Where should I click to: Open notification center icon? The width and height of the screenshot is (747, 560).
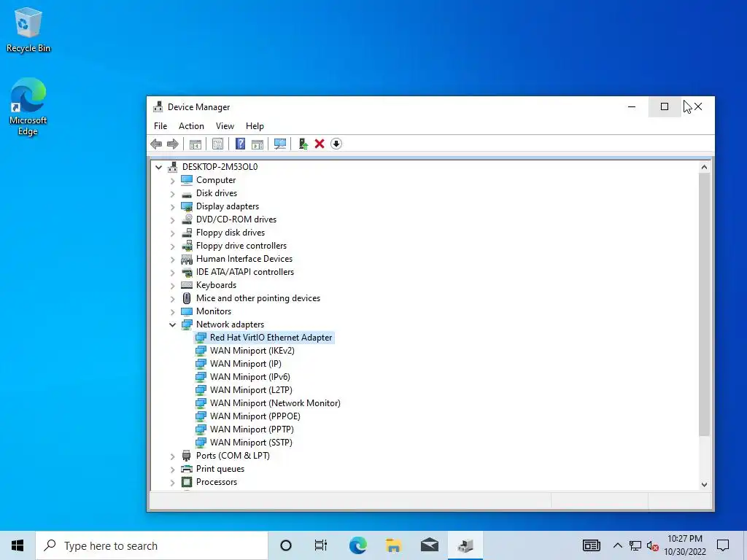(x=723, y=545)
